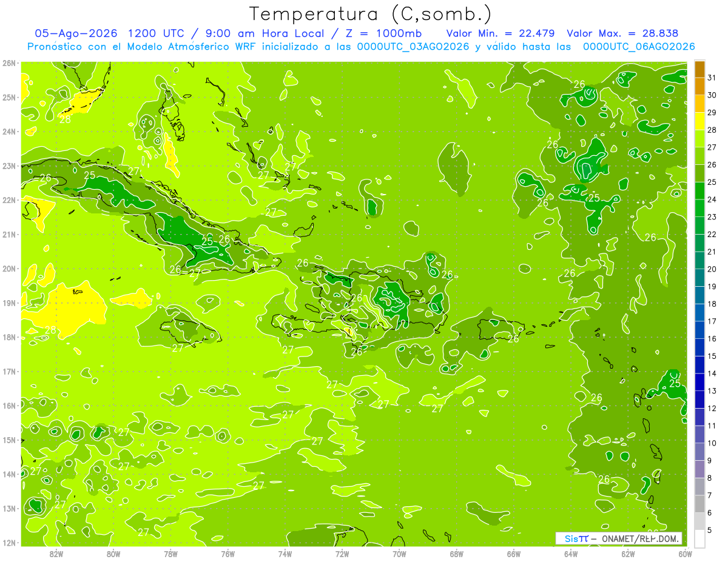728x562 pixels.
Task: Click the '15N' latitude axis label
Action: click(9, 440)
